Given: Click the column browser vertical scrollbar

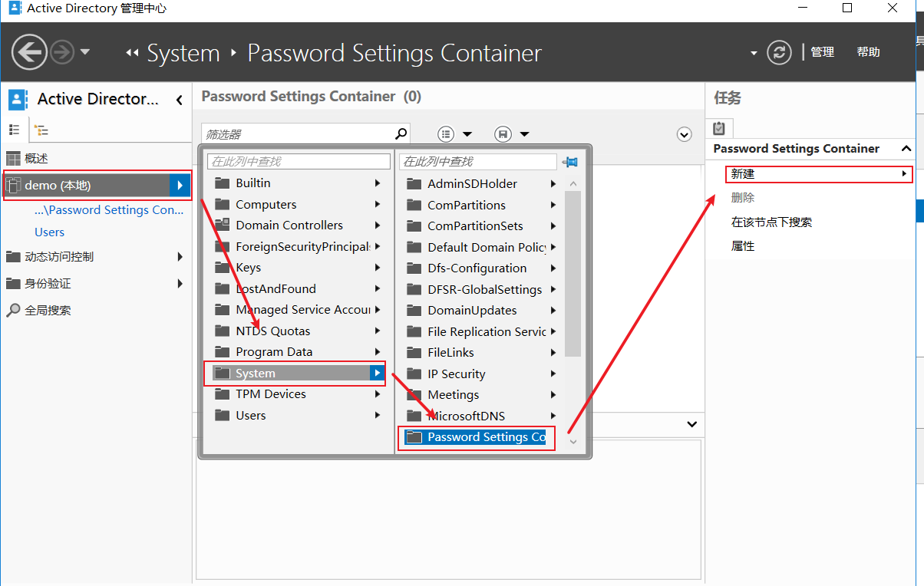Looking at the screenshot, I should click(573, 274).
